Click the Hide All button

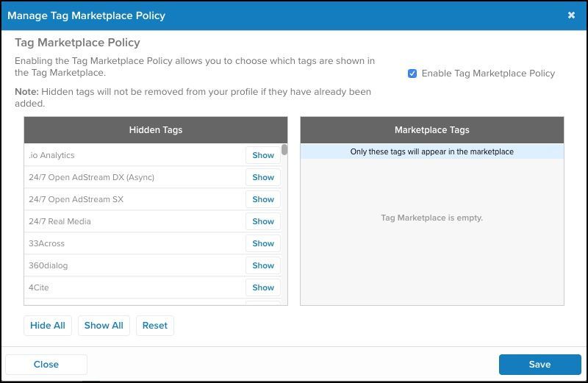pos(48,326)
